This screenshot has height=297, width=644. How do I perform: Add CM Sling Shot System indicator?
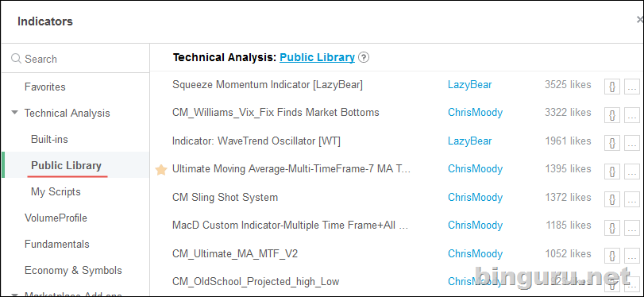tap(225, 197)
